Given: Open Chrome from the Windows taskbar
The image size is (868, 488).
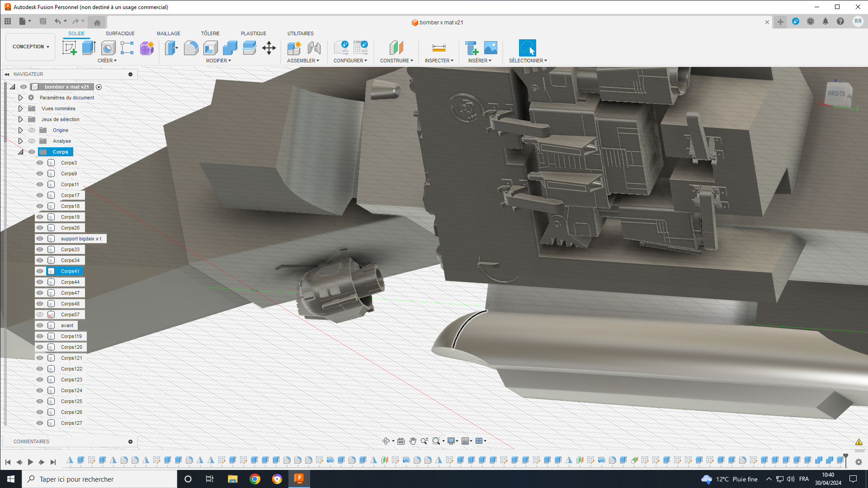Looking at the screenshot, I should coord(255,479).
